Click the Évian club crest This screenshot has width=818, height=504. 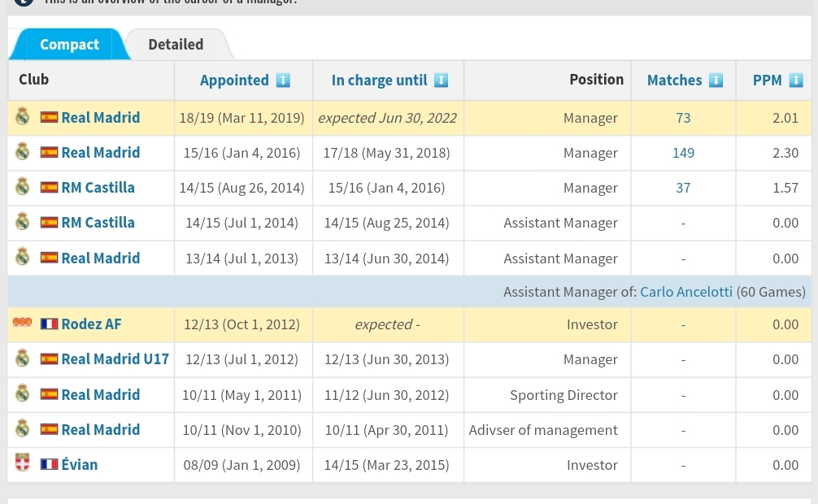(22, 463)
